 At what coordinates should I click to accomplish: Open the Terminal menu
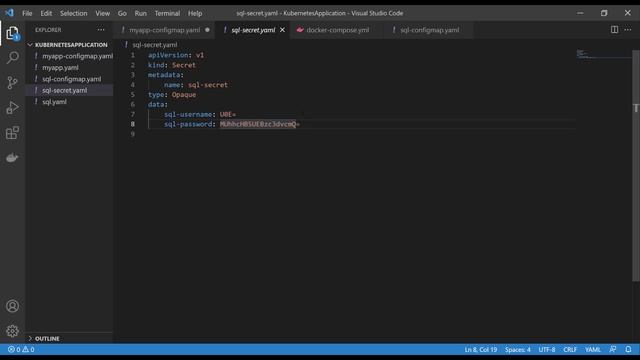click(167, 13)
